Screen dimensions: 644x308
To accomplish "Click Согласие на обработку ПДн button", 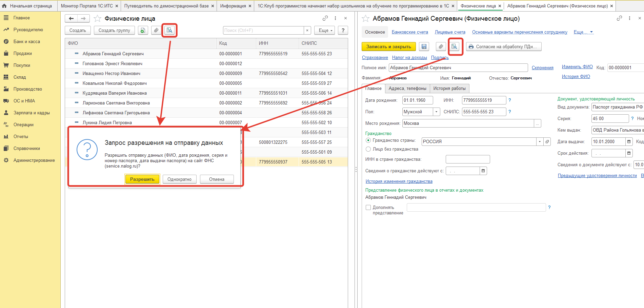I will (504, 46).
